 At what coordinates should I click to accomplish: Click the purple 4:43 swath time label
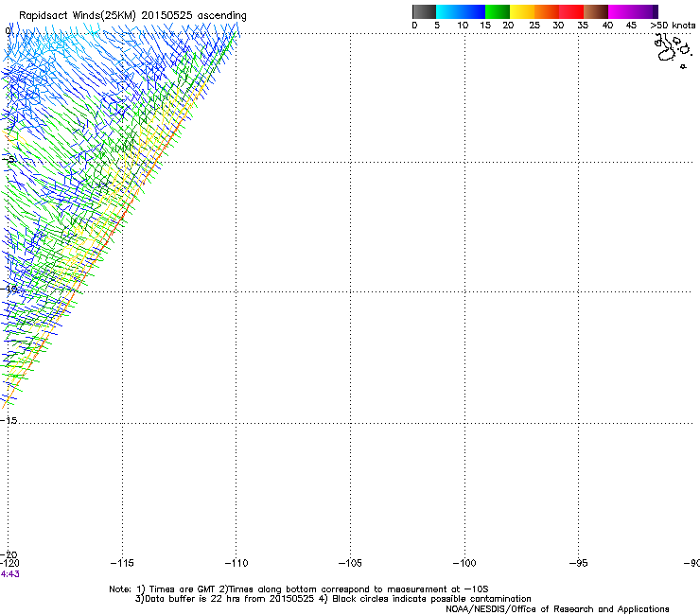click(x=9, y=574)
